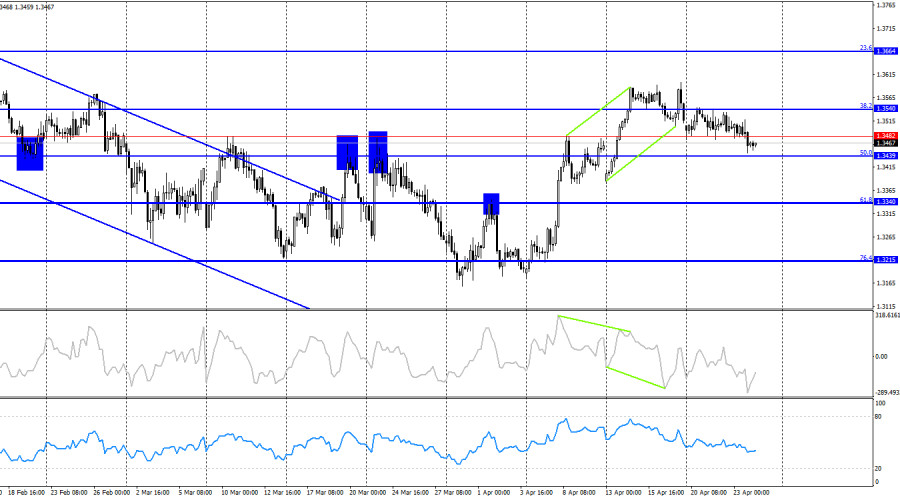Click the 20 level on oscillator scale
Viewport: 900px width, 500px height.
pos(878,469)
